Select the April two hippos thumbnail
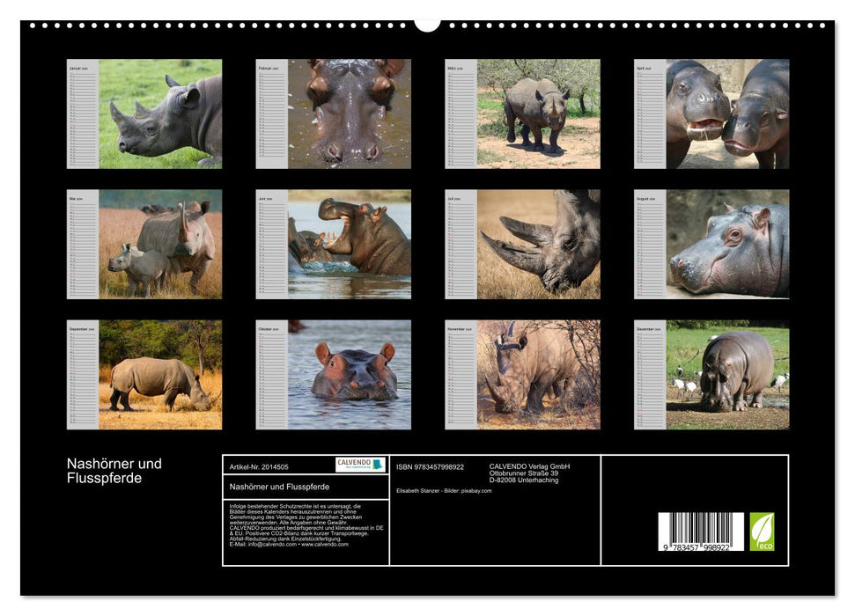The height and width of the screenshot is (616, 855). [727, 114]
